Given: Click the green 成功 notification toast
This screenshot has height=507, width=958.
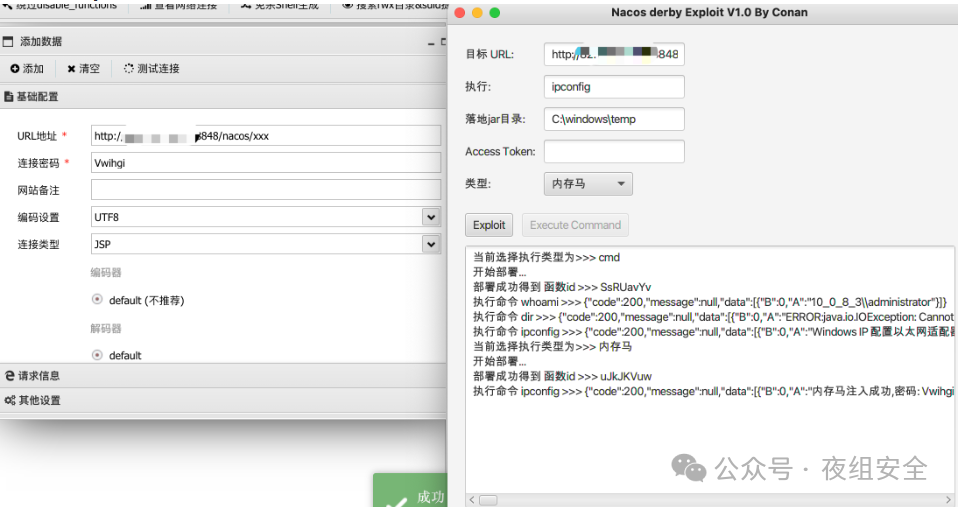Looking at the screenshot, I should coord(410,491).
